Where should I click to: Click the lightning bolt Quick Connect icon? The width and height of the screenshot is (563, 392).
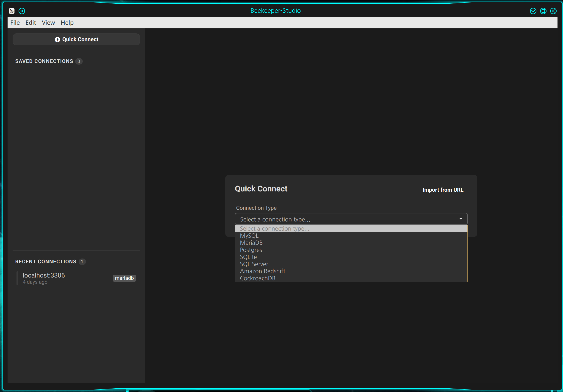pos(57,39)
